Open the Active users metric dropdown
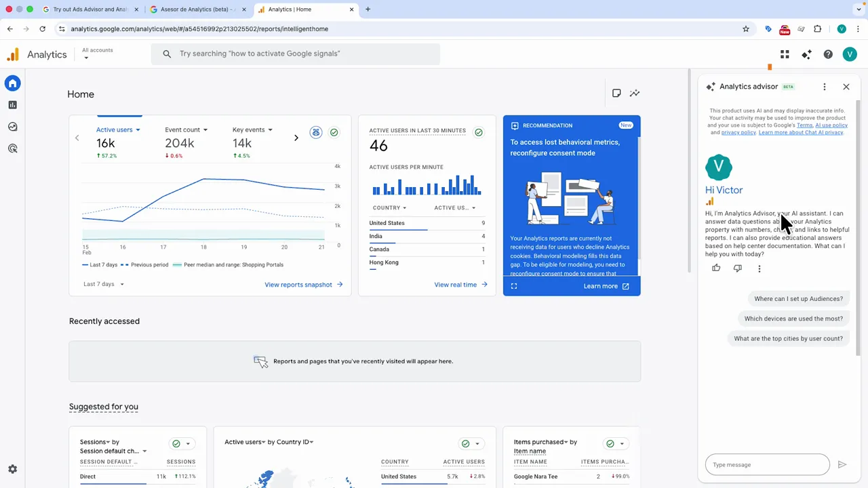The width and height of the screenshot is (868, 488). pos(118,130)
